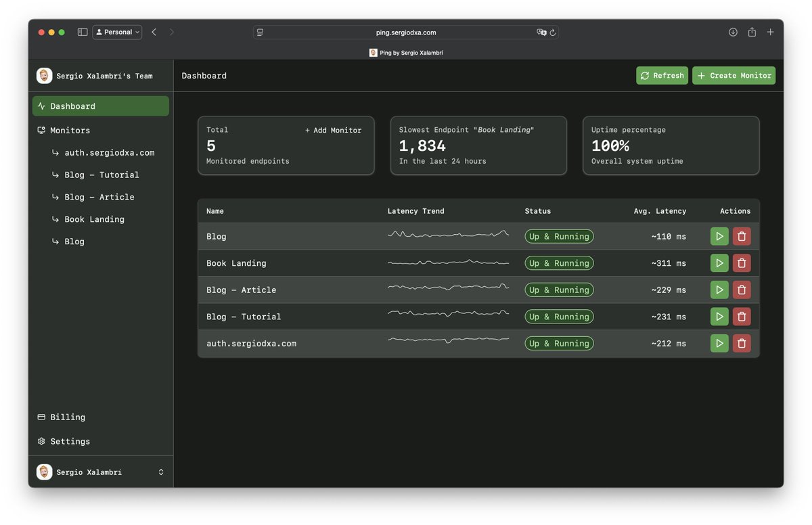Run the check for the Blog monitor

(719, 237)
